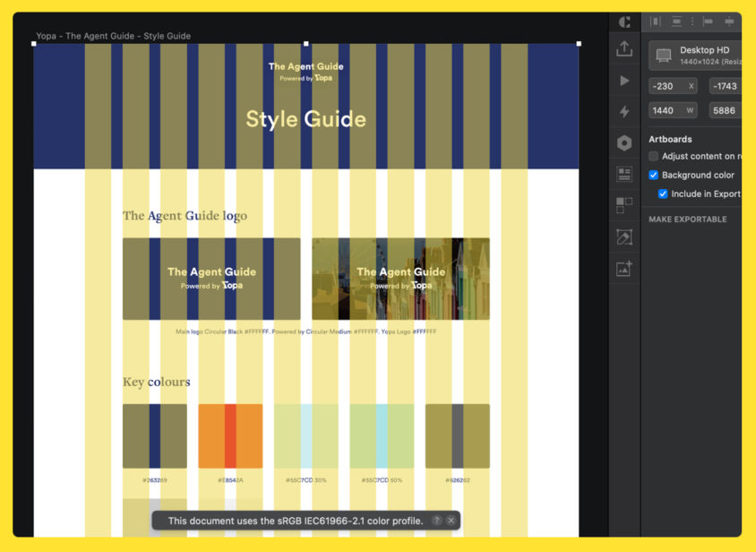The height and width of the screenshot is (552, 756).
Task: Select the navy Agent Guide logo card
Action: (x=211, y=279)
